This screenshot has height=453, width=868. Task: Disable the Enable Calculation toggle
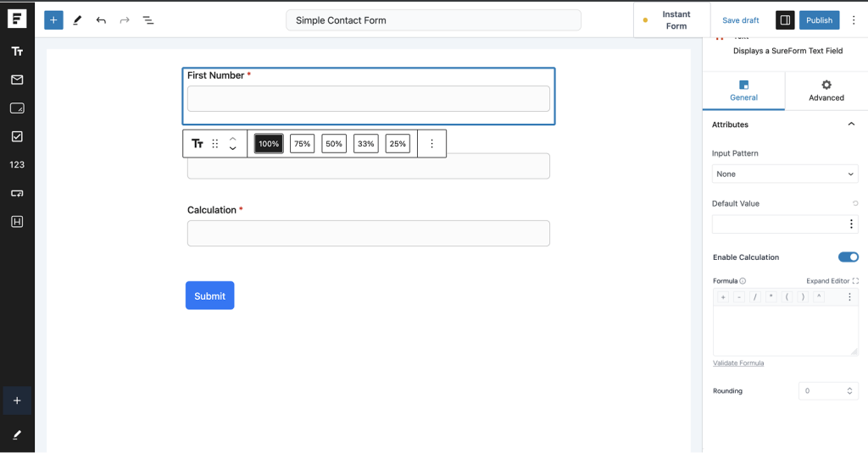click(x=848, y=257)
